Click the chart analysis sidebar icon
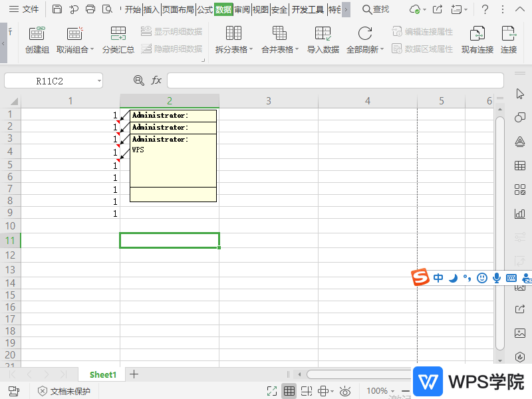This screenshot has width=532, height=399. [x=520, y=213]
